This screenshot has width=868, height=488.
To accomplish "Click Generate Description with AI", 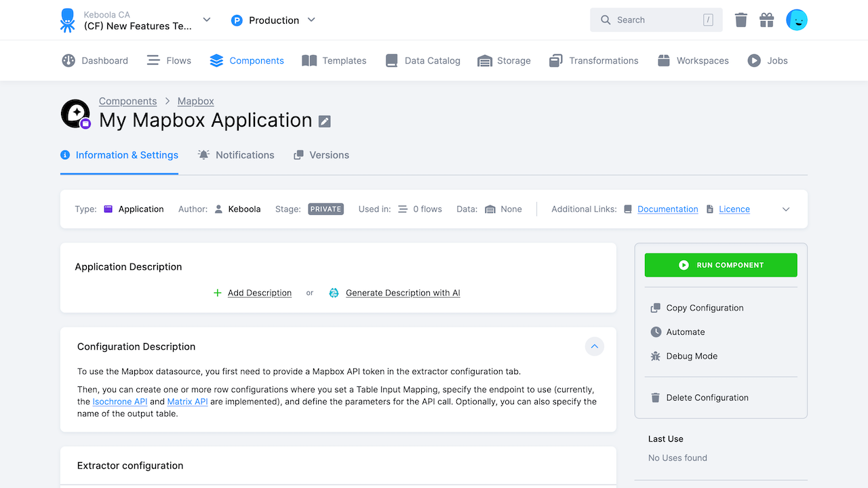I will pos(403,293).
